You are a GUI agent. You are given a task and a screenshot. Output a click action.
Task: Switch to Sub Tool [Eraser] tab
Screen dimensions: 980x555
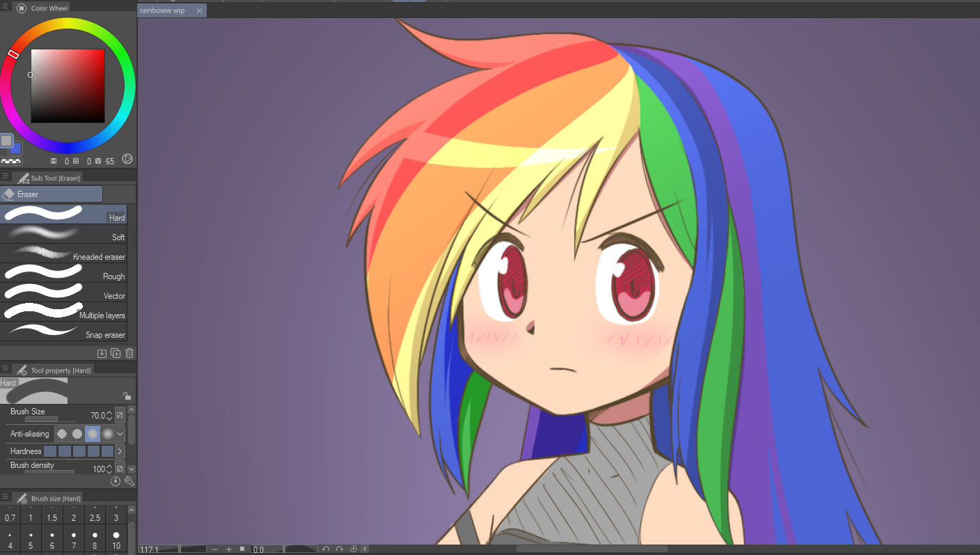(x=47, y=178)
